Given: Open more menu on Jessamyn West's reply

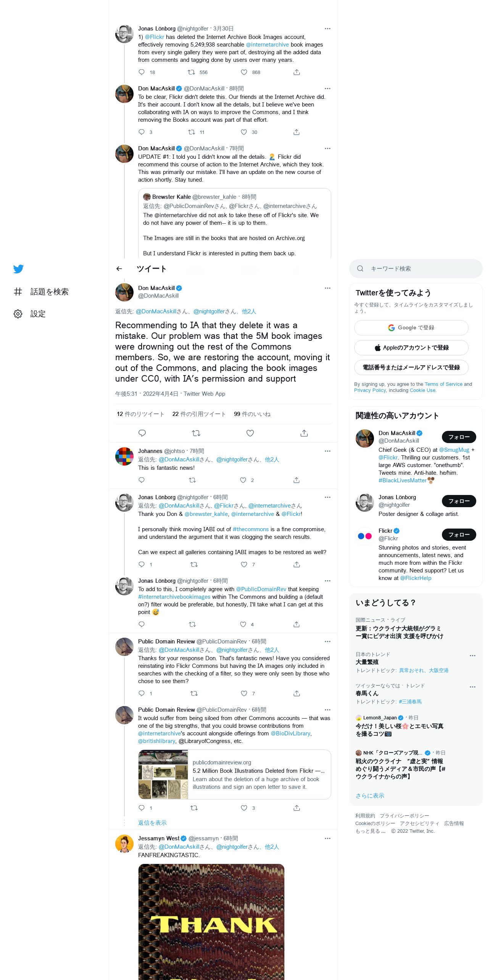Looking at the screenshot, I should click(x=327, y=838).
